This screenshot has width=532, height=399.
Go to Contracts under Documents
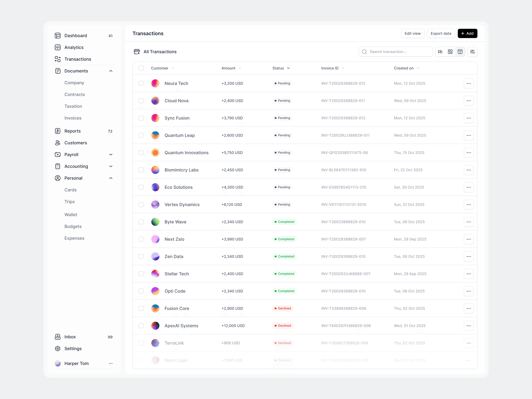point(75,95)
